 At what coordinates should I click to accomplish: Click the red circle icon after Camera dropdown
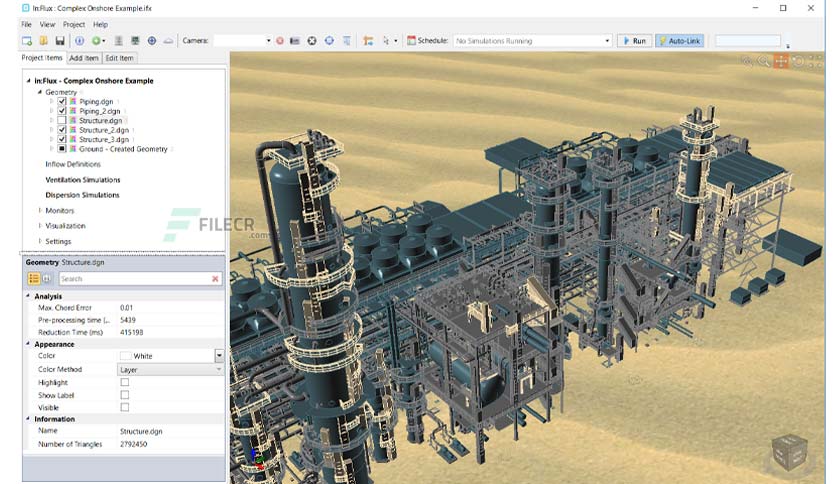coord(279,41)
